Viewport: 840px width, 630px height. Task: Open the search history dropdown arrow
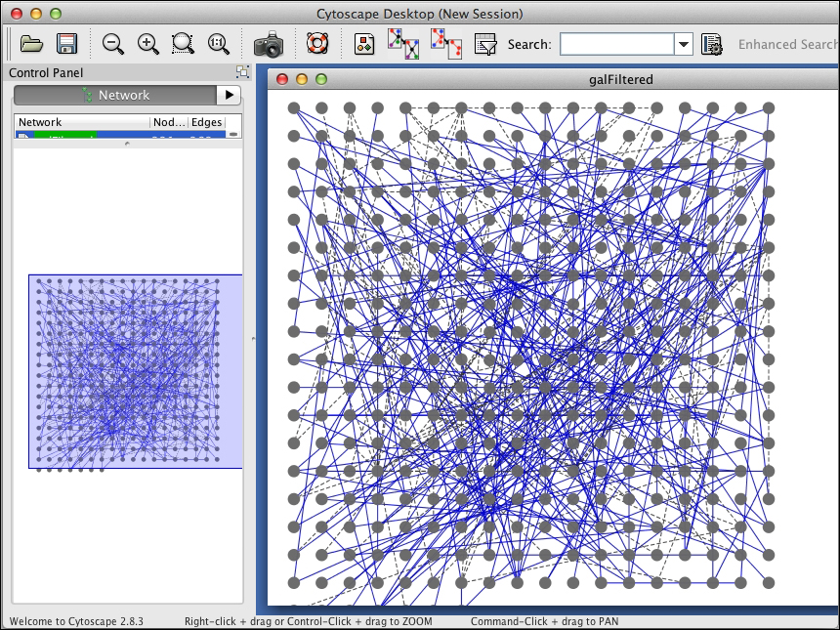(684, 44)
